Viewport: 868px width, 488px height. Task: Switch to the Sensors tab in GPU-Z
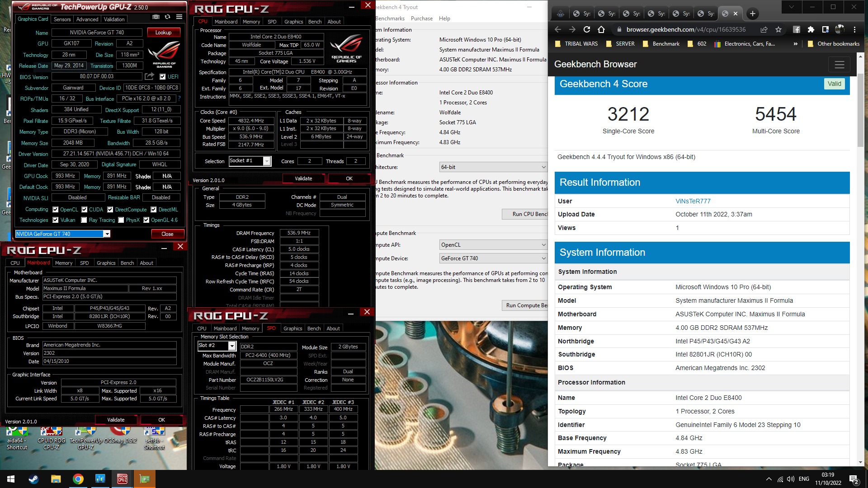click(x=62, y=19)
